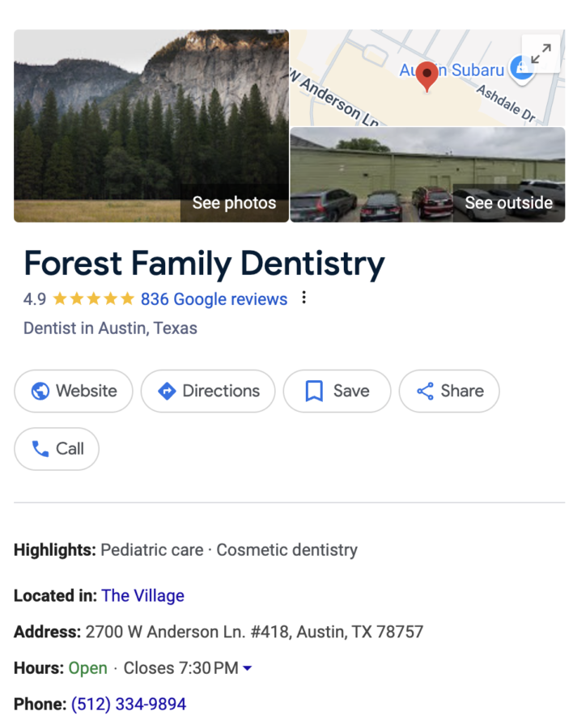Expand the map to full view
Screen dimensions: 573x728
[541, 53]
